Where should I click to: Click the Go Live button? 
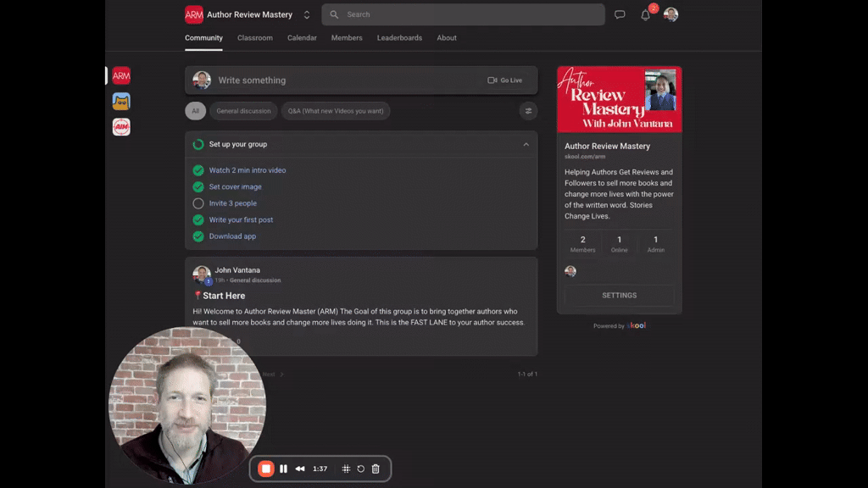pyautogui.click(x=504, y=80)
